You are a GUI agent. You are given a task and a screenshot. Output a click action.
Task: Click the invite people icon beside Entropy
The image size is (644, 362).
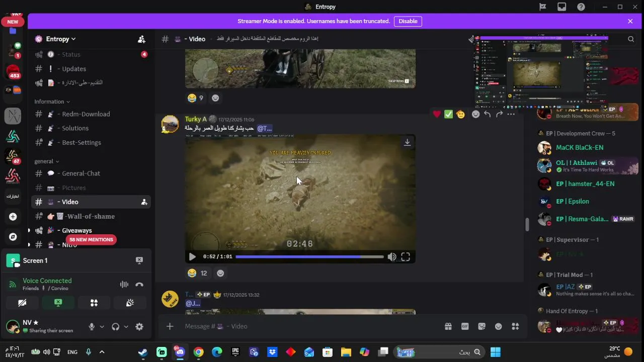(141, 39)
